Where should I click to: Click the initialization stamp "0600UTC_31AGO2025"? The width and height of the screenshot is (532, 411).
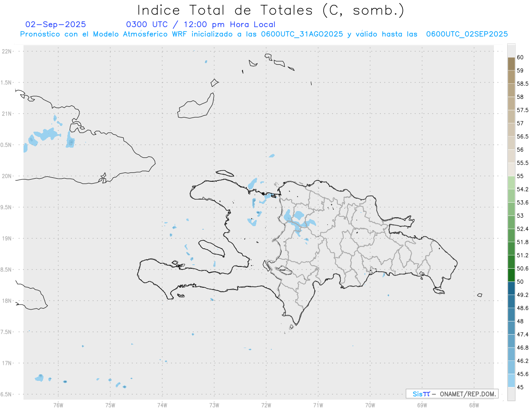tap(302, 34)
